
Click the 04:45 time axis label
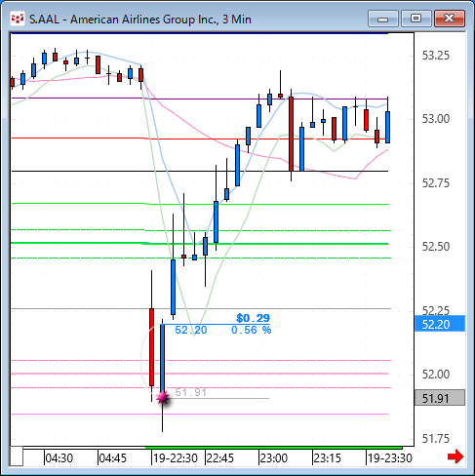pos(112,458)
